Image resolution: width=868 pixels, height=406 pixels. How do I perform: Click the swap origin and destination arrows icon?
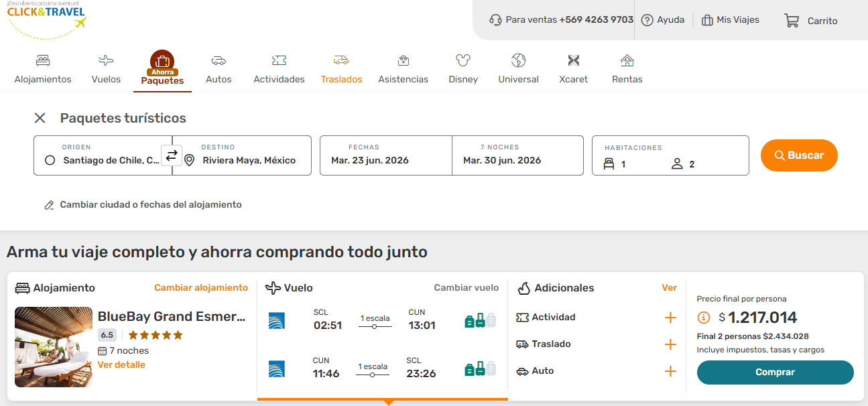point(172,155)
